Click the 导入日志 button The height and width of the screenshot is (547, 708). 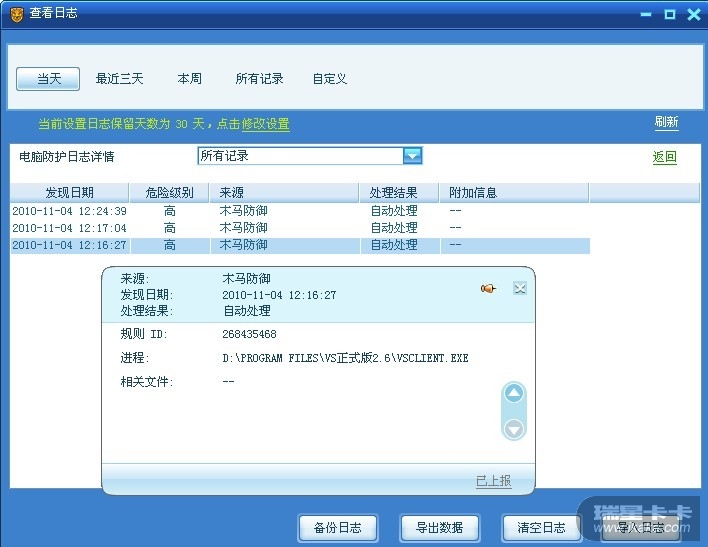tap(641, 528)
